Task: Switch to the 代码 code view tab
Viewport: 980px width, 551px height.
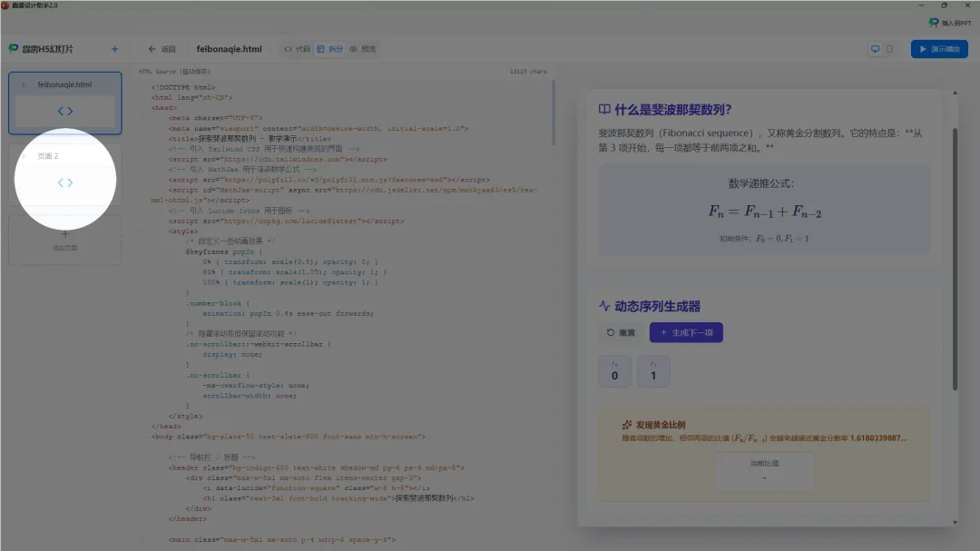Action: (x=297, y=49)
